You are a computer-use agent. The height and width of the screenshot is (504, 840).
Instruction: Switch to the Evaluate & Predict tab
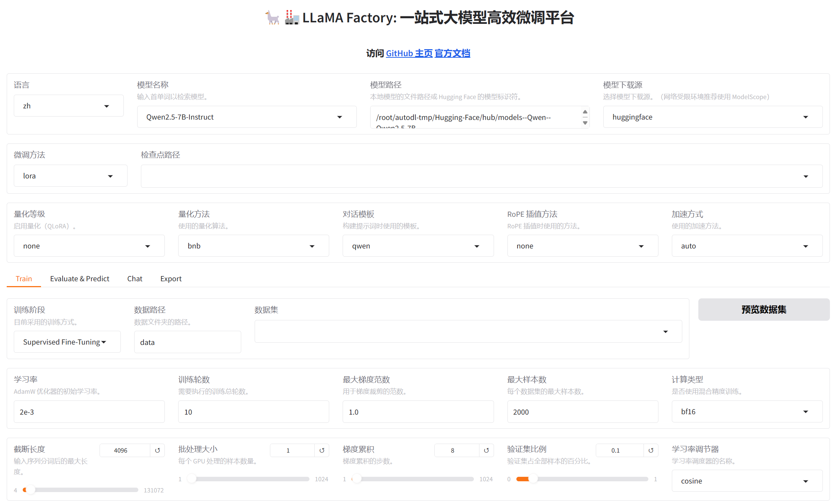[79, 279]
